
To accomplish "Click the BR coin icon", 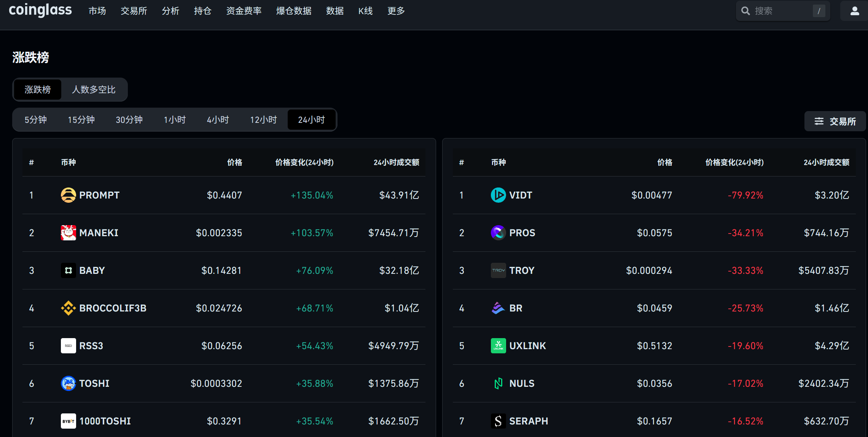I will coord(498,308).
